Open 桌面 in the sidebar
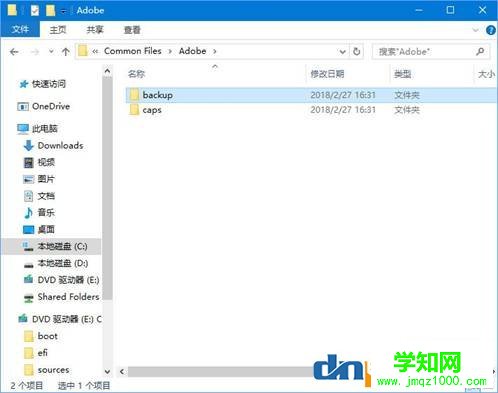Image resolution: width=498 pixels, height=393 pixels. tap(46, 229)
